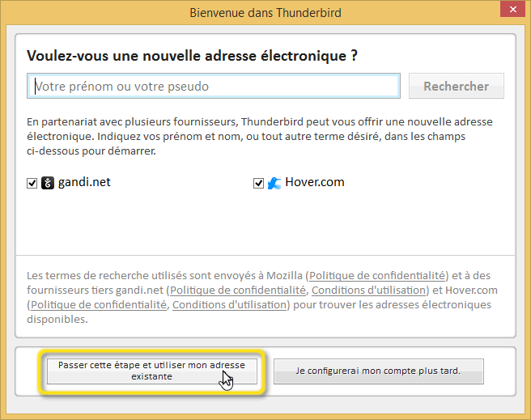Click 'Passer cette étape et utiliser mon adresse existante'
The image size is (531, 420).
(151, 371)
